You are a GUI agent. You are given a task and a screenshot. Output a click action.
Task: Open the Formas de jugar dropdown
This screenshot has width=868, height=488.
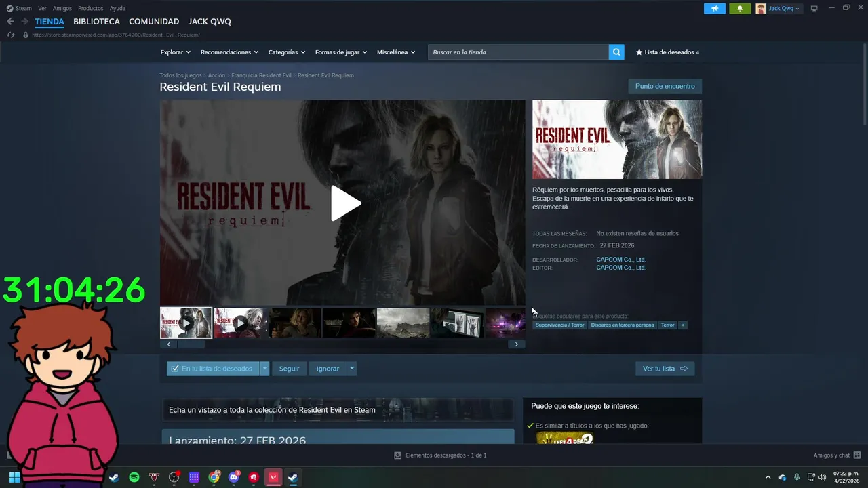point(340,52)
